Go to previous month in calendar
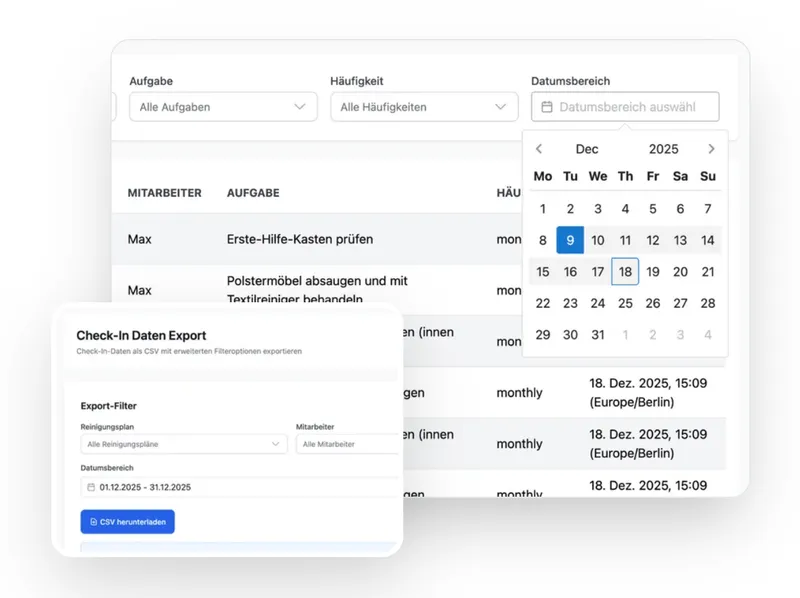The image size is (800, 598). (539, 149)
